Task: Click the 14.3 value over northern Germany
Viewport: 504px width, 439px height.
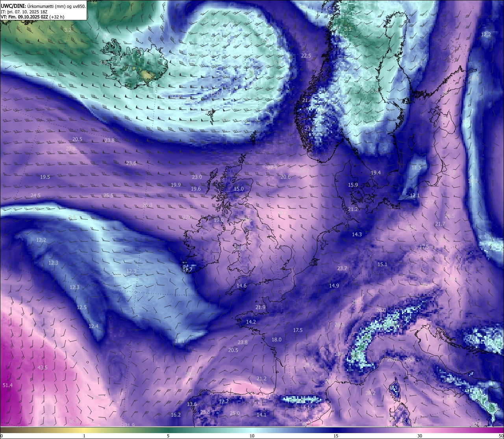Action: pos(357,235)
